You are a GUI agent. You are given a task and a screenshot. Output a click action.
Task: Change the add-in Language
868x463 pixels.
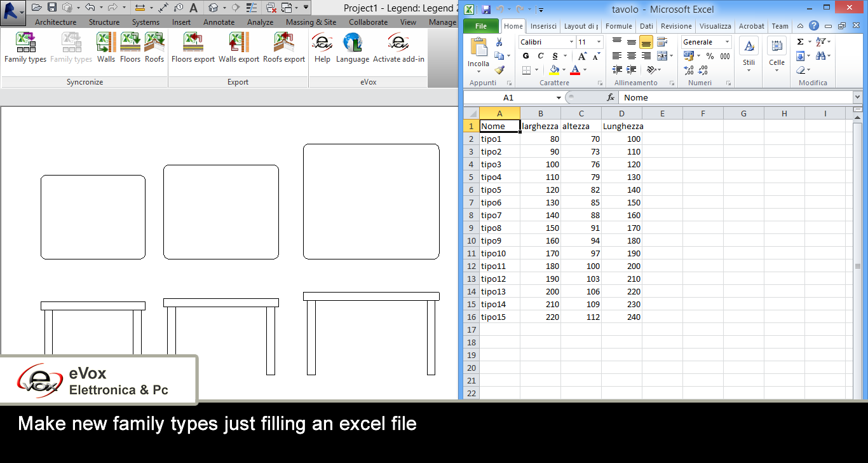point(353,48)
